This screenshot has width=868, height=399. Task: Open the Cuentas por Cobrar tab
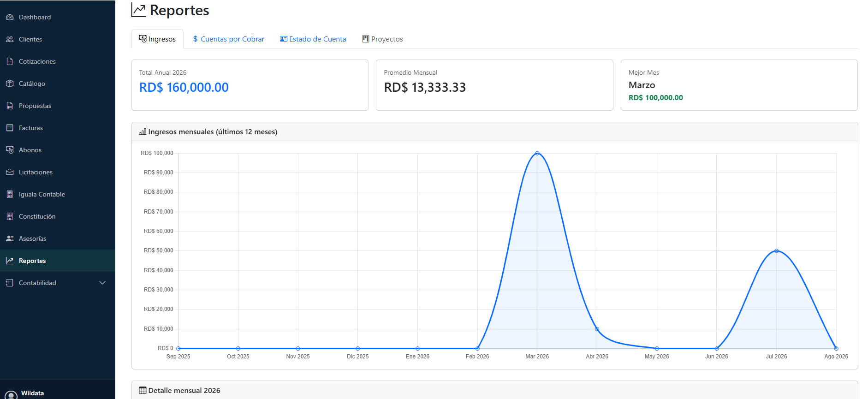(x=229, y=39)
